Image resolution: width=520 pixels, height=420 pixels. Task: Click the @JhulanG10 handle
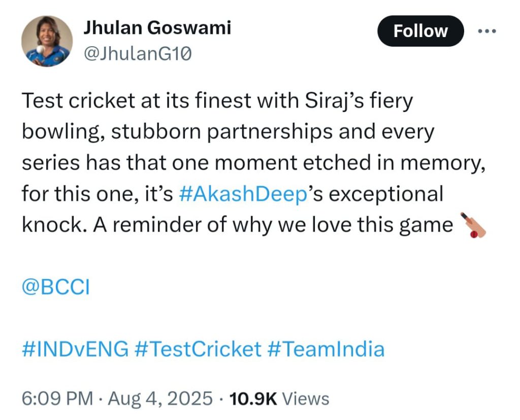(x=137, y=53)
